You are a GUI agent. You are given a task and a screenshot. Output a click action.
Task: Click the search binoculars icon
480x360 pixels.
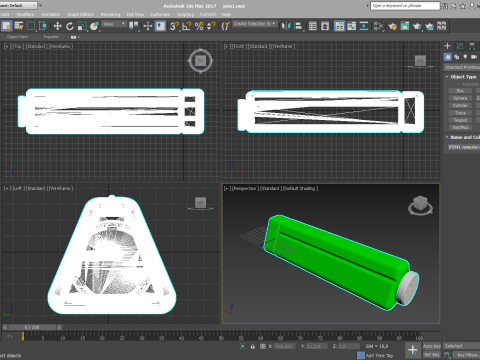pyautogui.click(x=445, y=6)
